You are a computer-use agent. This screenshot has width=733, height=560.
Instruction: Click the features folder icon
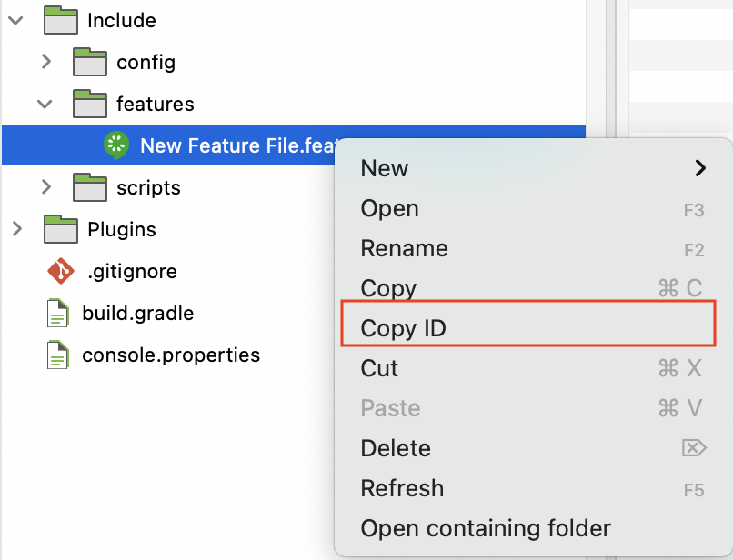tap(90, 104)
